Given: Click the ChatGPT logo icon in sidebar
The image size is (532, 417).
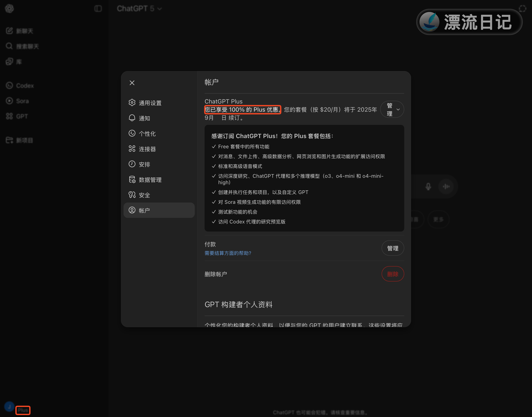Looking at the screenshot, I should (x=10, y=9).
